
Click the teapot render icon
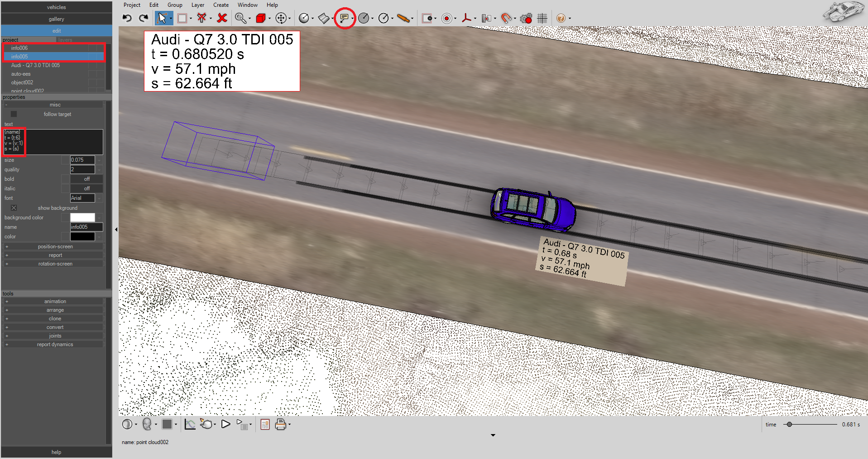(x=206, y=424)
